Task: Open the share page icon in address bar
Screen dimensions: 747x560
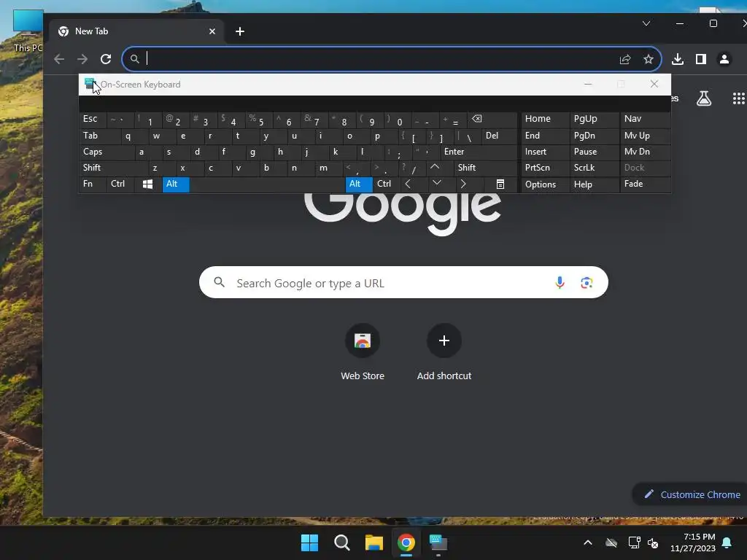Action: click(625, 59)
